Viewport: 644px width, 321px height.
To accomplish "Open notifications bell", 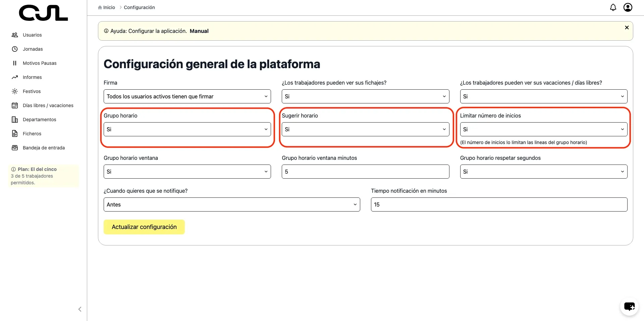I will pyautogui.click(x=613, y=7).
